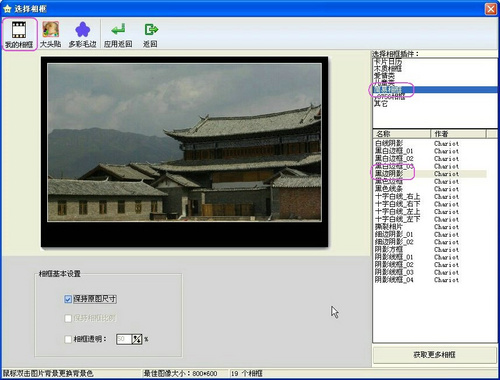The height and width of the screenshot is (380, 500).
Task: Adjust the transparency spinner arrows
Action: [137, 339]
